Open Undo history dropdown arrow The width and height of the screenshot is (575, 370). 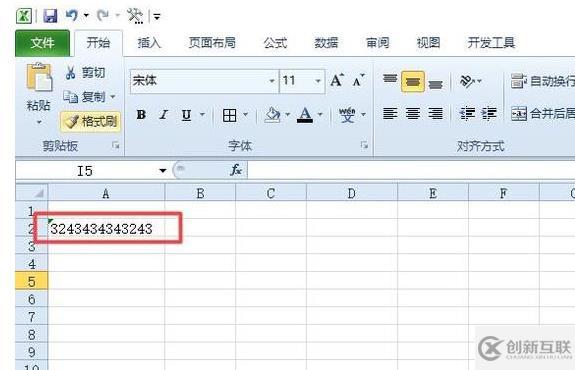point(86,15)
